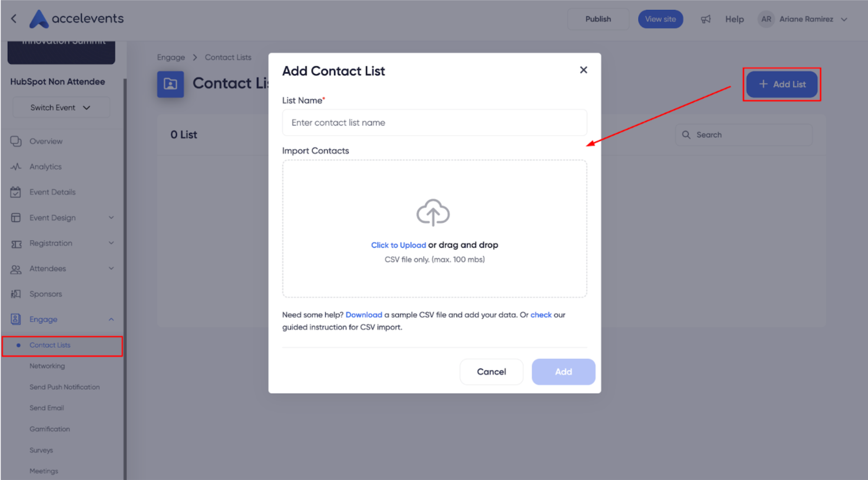Expand the Registration section chevron

[x=111, y=243]
